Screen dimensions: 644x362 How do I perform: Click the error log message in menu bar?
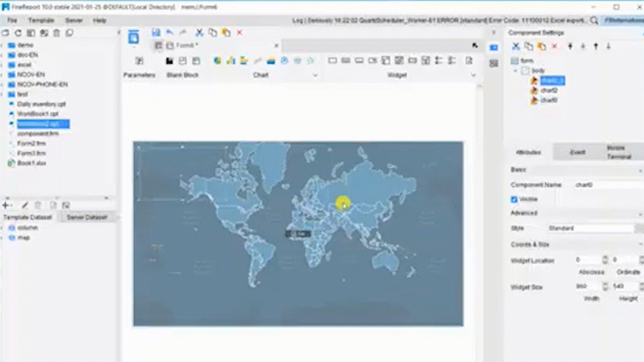[440, 20]
